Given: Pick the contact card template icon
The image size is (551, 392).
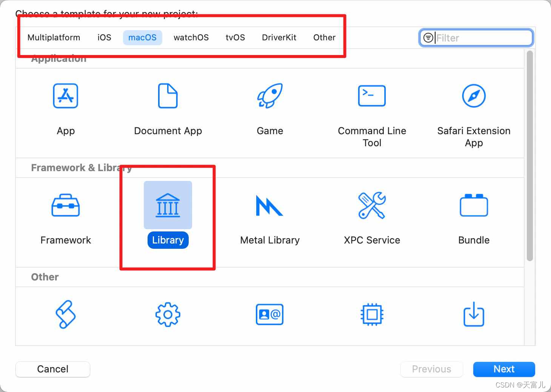Looking at the screenshot, I should click(x=270, y=314).
